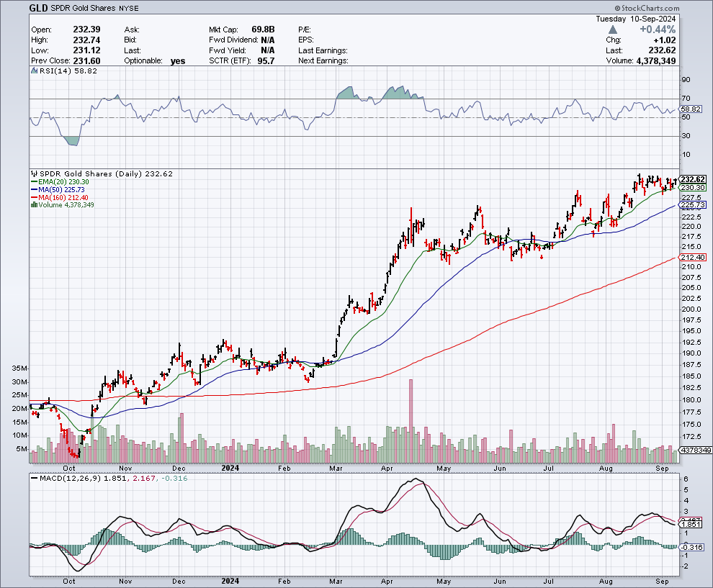Screen dimensions: 713x588
Task: Click the gray up-arrow change indicator
Action: click(x=613, y=30)
